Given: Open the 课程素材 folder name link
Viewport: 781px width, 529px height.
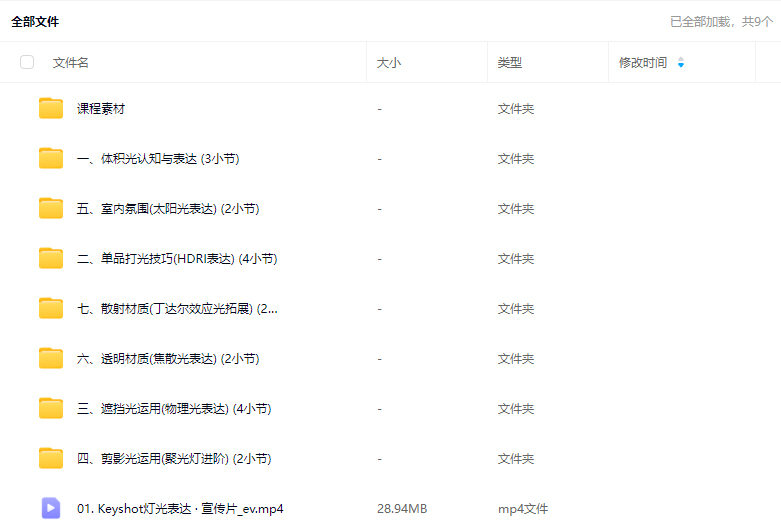Looking at the screenshot, I should click(101, 109).
